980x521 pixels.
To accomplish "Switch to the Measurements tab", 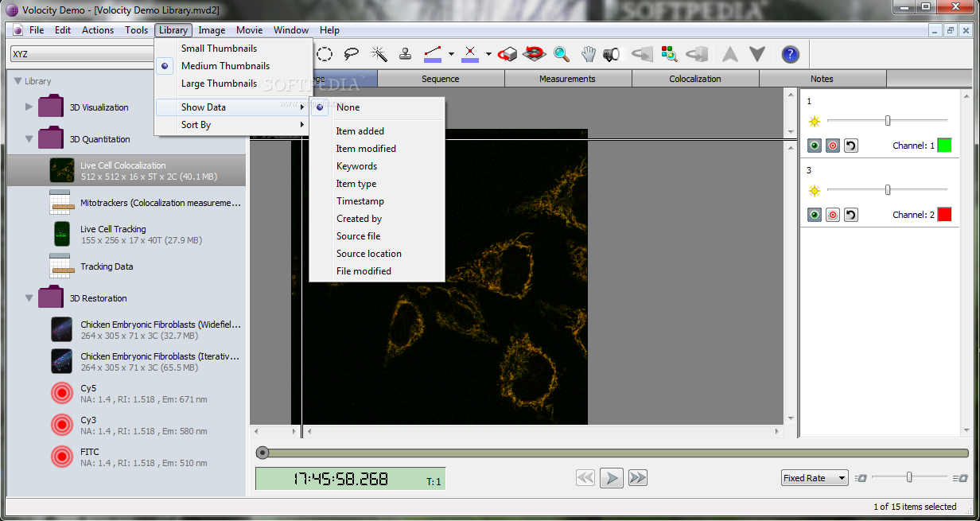I will click(x=568, y=79).
